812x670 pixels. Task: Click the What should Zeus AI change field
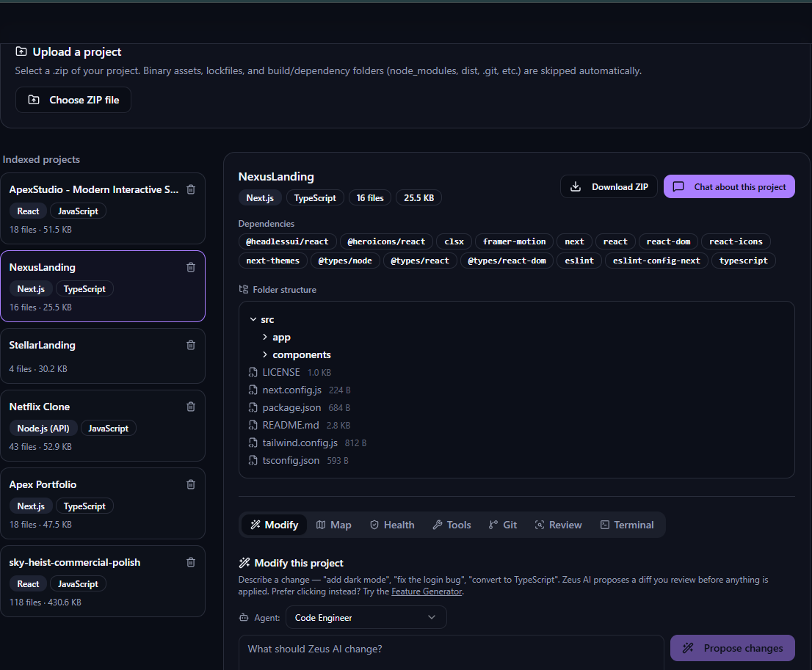(x=451, y=652)
